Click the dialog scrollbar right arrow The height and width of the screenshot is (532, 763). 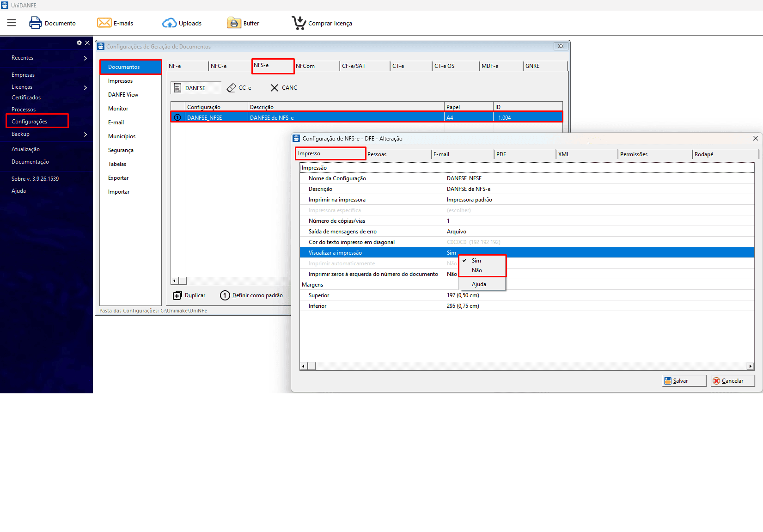(751, 366)
